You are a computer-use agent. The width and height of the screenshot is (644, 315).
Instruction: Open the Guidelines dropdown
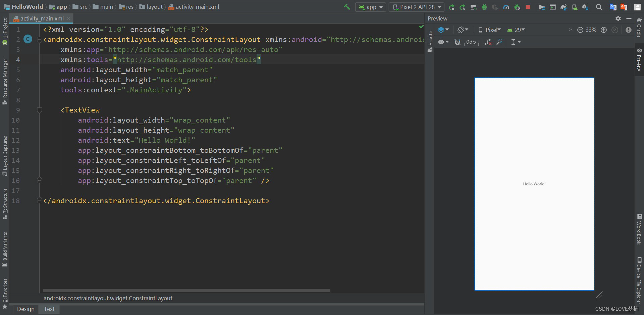pyautogui.click(x=516, y=42)
